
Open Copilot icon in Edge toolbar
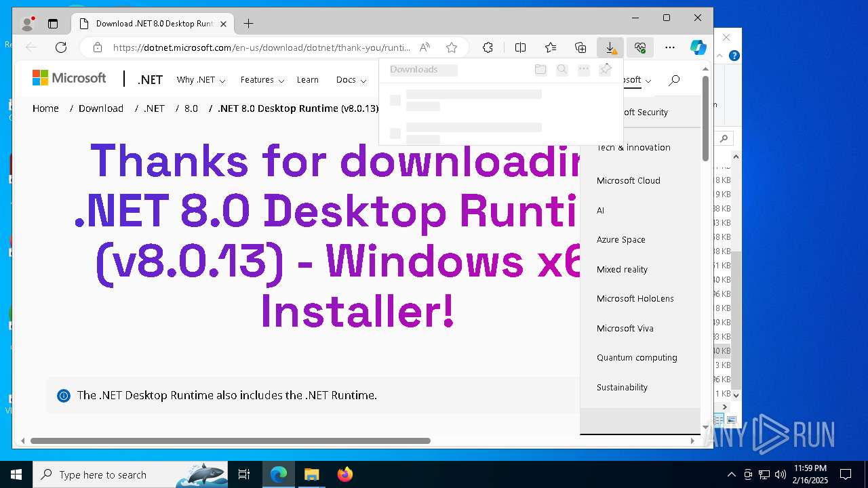coord(698,47)
